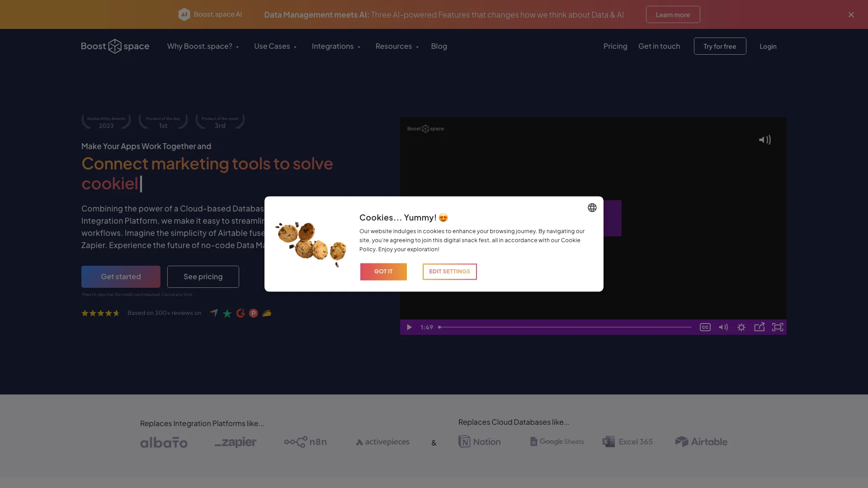This screenshot has width=868, height=488.
Task: Close the announcement banner with the X
Action: [x=851, y=14]
